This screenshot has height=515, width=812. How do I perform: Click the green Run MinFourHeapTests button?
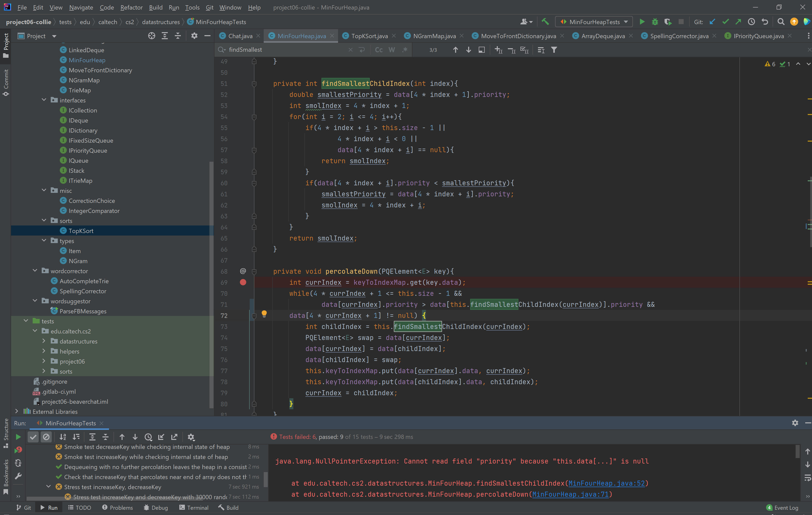click(642, 22)
